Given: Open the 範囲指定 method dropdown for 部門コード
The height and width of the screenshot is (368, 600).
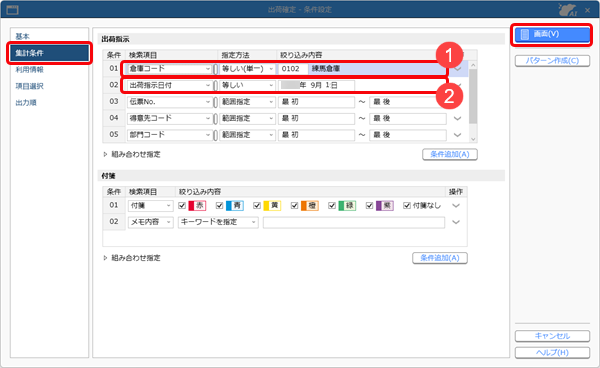Looking at the screenshot, I should pyautogui.click(x=248, y=135).
